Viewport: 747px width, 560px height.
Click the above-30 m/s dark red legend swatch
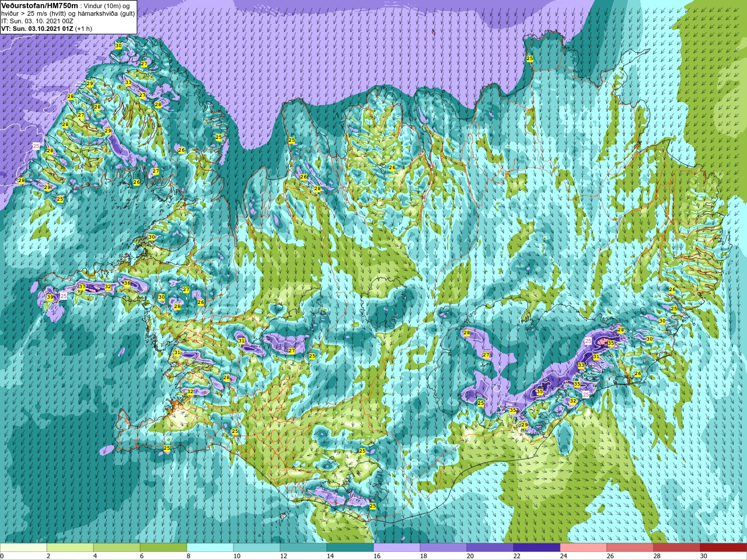click(x=724, y=548)
